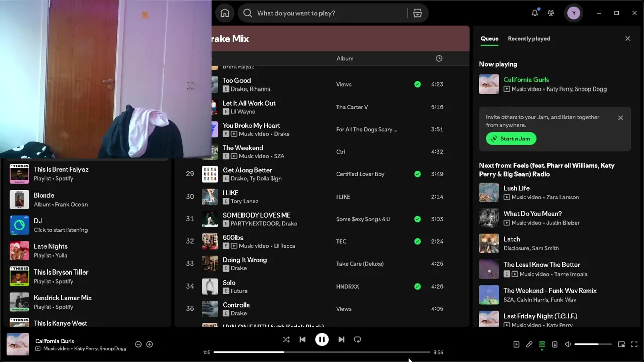Hide this track with the minus icon

click(x=138, y=344)
